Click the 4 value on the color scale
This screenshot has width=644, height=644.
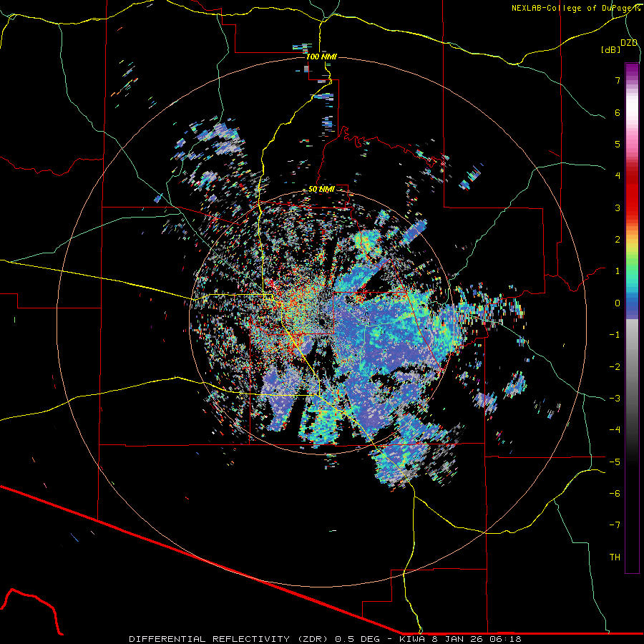[x=618, y=176]
